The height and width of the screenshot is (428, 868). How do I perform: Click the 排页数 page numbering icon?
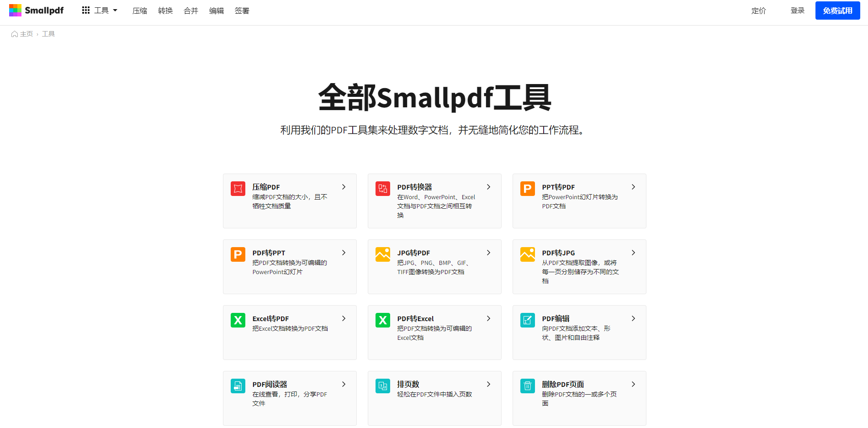(x=382, y=386)
